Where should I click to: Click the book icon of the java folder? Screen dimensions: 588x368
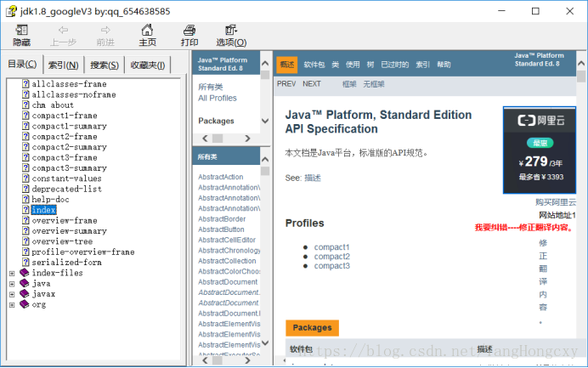coord(25,283)
